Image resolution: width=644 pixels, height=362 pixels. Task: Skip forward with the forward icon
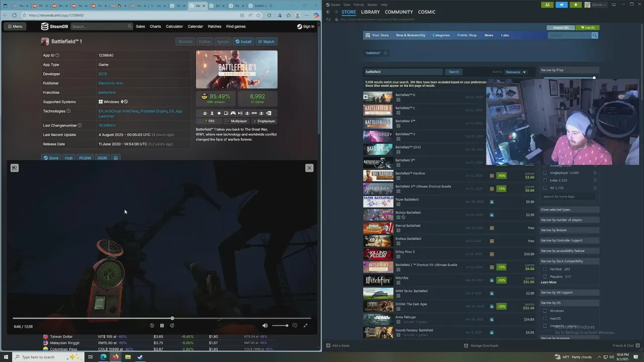coord(172,326)
